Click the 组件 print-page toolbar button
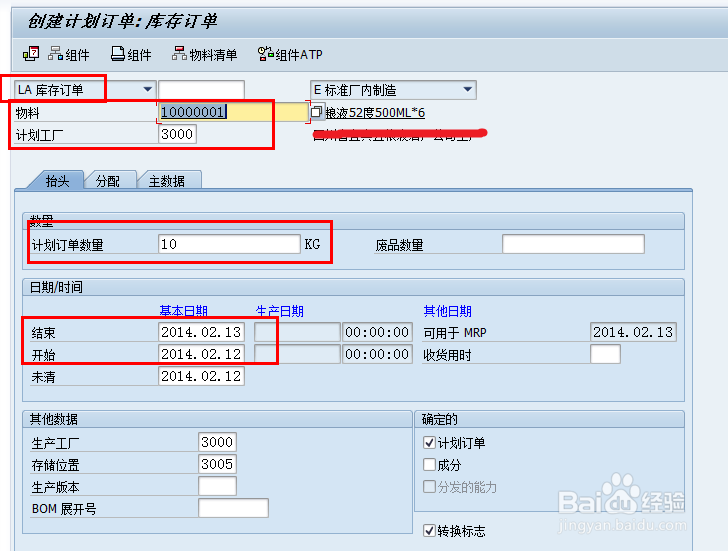This screenshot has width=728, height=551. coord(131,54)
